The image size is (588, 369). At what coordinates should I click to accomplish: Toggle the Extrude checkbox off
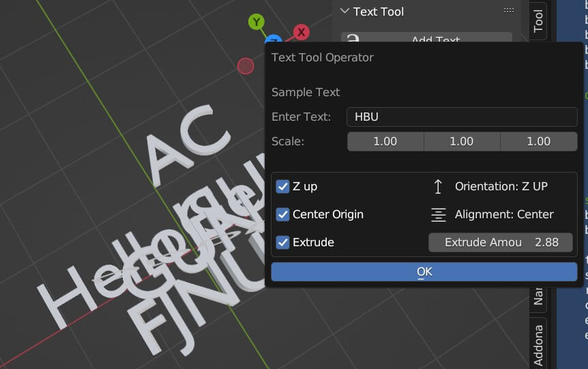(x=282, y=242)
